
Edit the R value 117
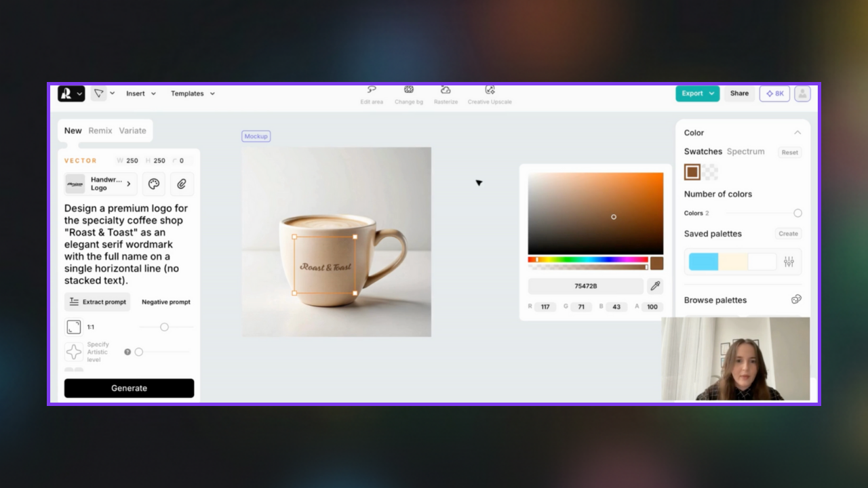pos(545,307)
